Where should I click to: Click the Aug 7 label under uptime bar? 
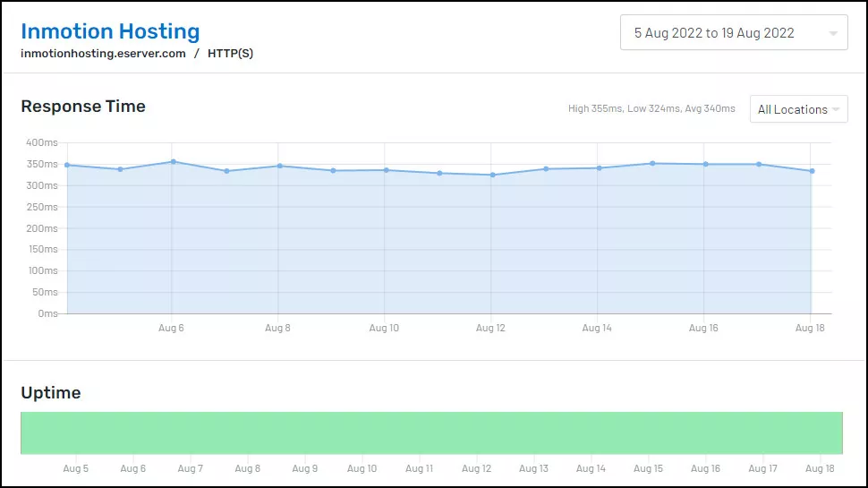[x=190, y=468]
